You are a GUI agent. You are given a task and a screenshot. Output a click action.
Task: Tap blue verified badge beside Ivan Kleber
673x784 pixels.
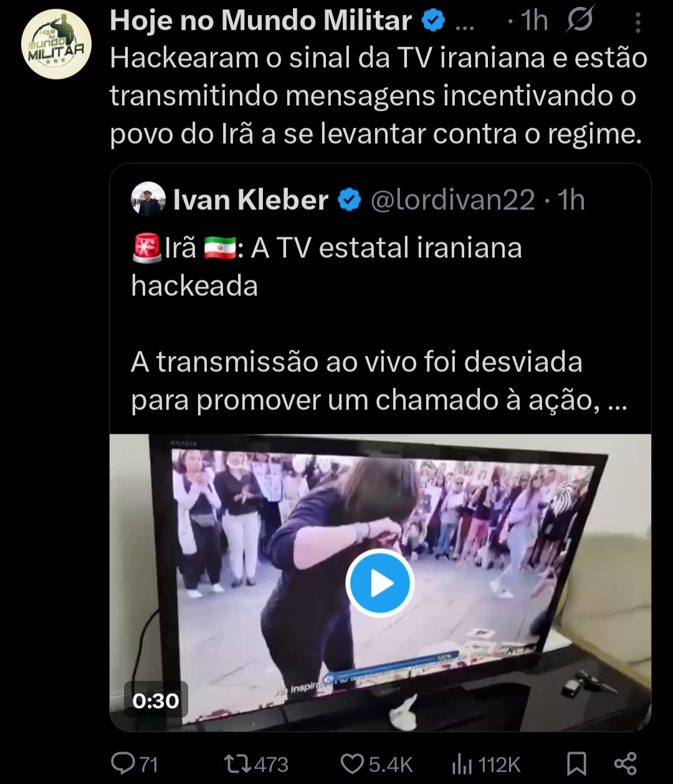pyautogui.click(x=350, y=200)
